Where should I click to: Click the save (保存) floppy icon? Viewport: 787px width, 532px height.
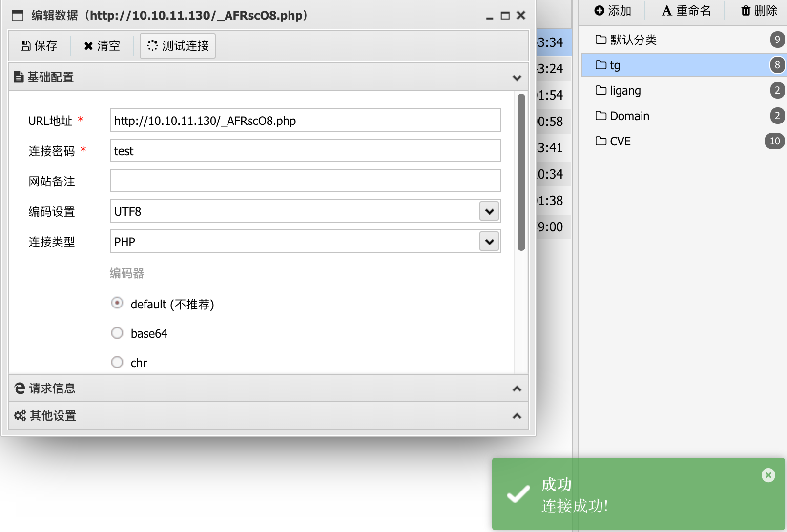(25, 46)
